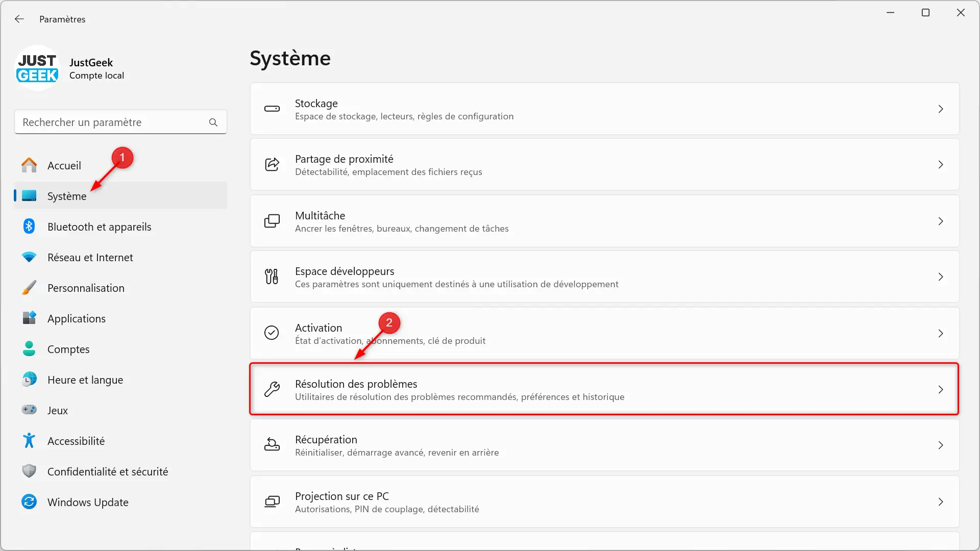Screen dimensions: 980x551
Task: Select Système in the sidebar
Action: [x=120, y=196]
